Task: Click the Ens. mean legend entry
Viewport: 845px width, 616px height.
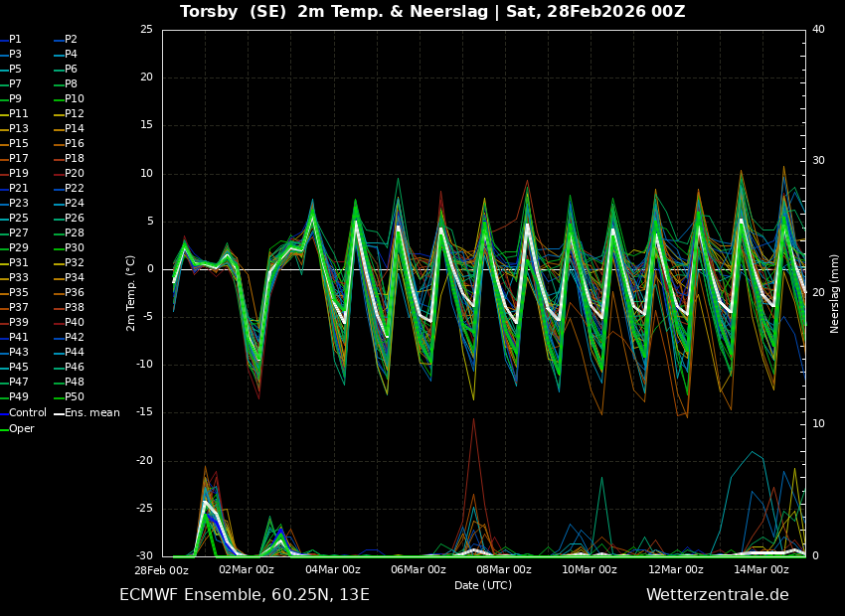Action: point(91,413)
